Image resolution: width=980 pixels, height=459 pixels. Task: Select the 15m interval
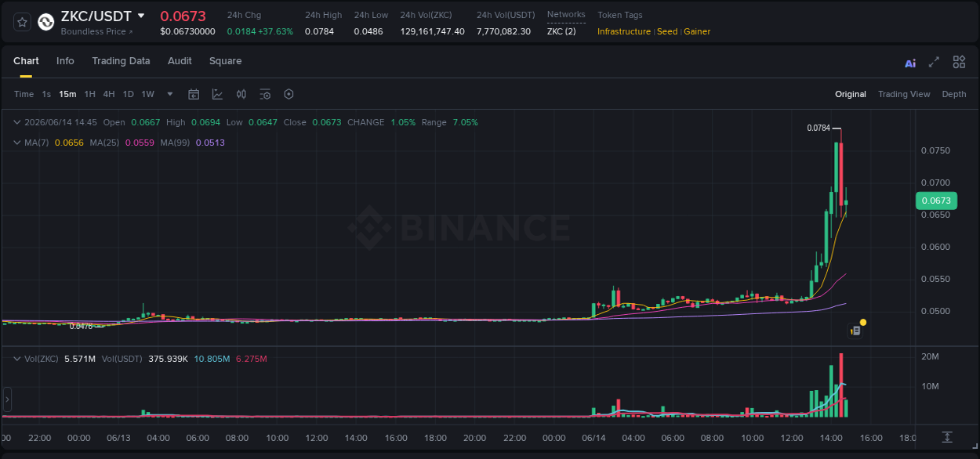pos(67,94)
